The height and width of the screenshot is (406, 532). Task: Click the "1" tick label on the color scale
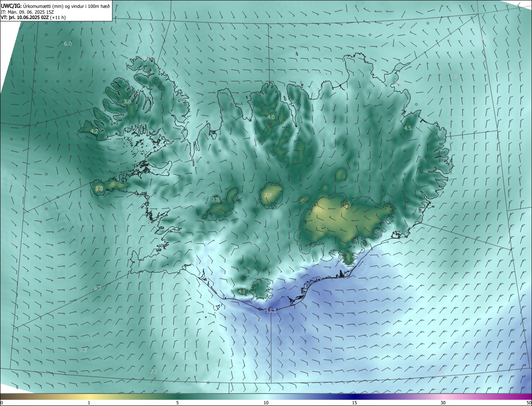tap(89, 403)
